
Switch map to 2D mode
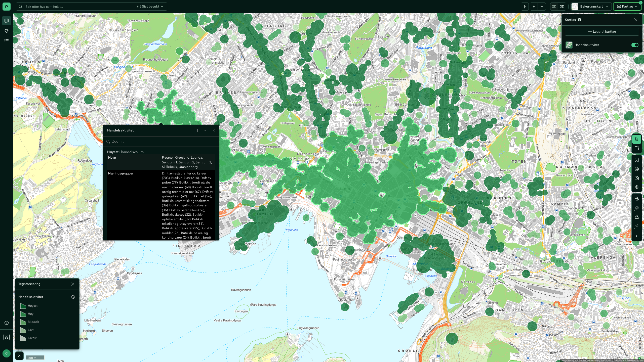pos(554,7)
